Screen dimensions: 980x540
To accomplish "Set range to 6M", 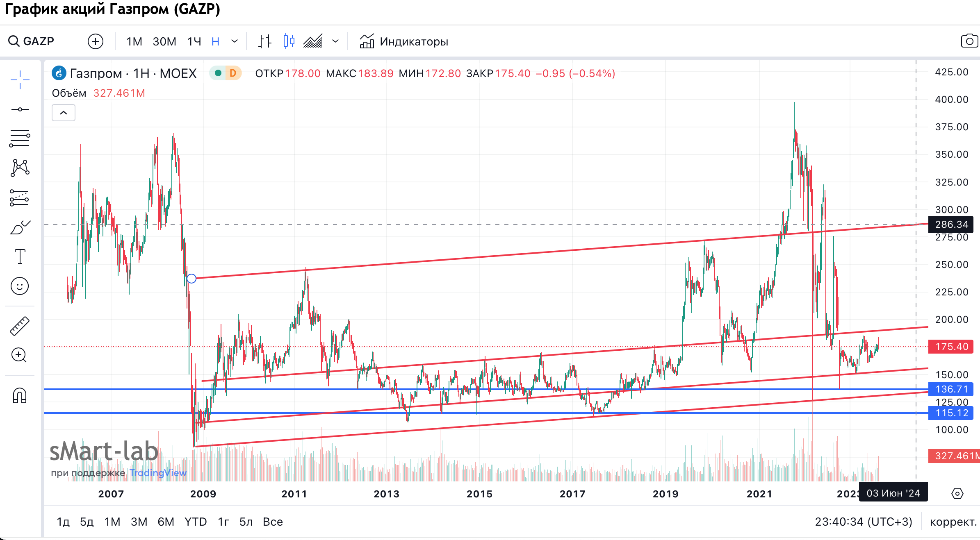I will click(x=166, y=522).
